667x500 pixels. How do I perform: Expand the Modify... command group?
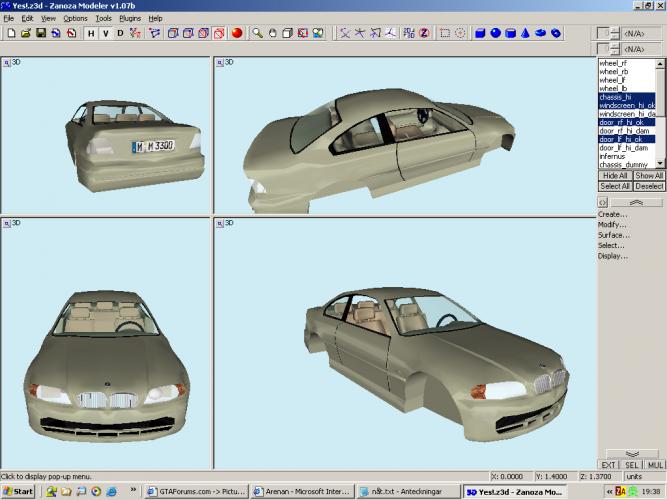[x=612, y=224]
